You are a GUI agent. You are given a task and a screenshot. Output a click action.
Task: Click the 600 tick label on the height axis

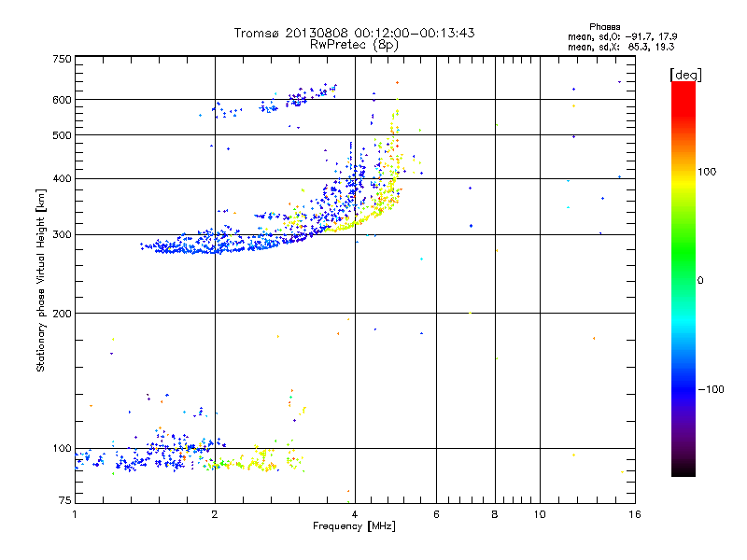coord(62,100)
